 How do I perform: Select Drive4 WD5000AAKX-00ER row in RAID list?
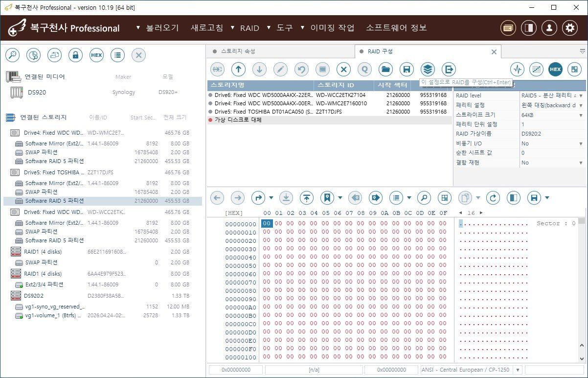click(x=330, y=103)
